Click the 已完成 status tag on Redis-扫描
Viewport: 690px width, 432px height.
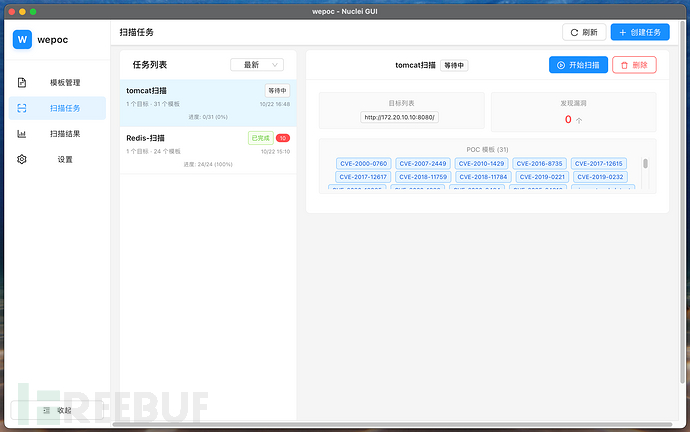click(260, 137)
